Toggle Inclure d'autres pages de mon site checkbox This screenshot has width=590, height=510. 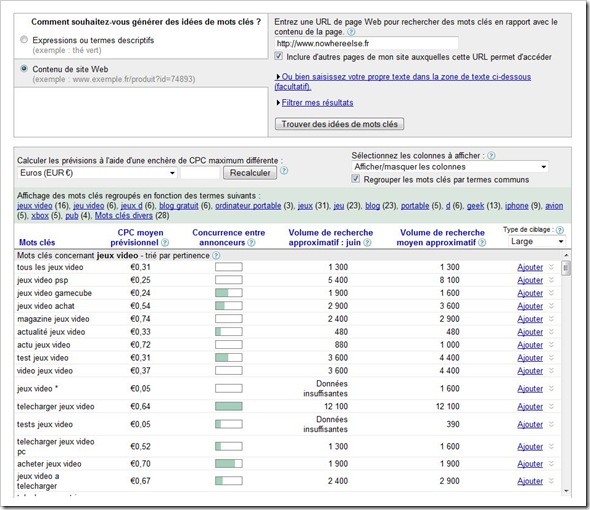(279, 56)
